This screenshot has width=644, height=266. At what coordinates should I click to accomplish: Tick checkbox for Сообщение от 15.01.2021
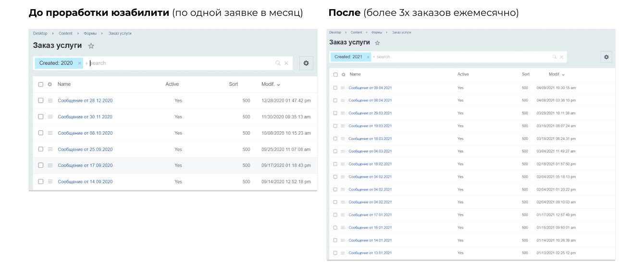(335, 228)
